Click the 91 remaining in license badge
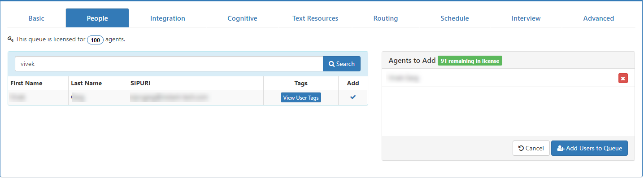Screen dimensions: 644x180 470,61
